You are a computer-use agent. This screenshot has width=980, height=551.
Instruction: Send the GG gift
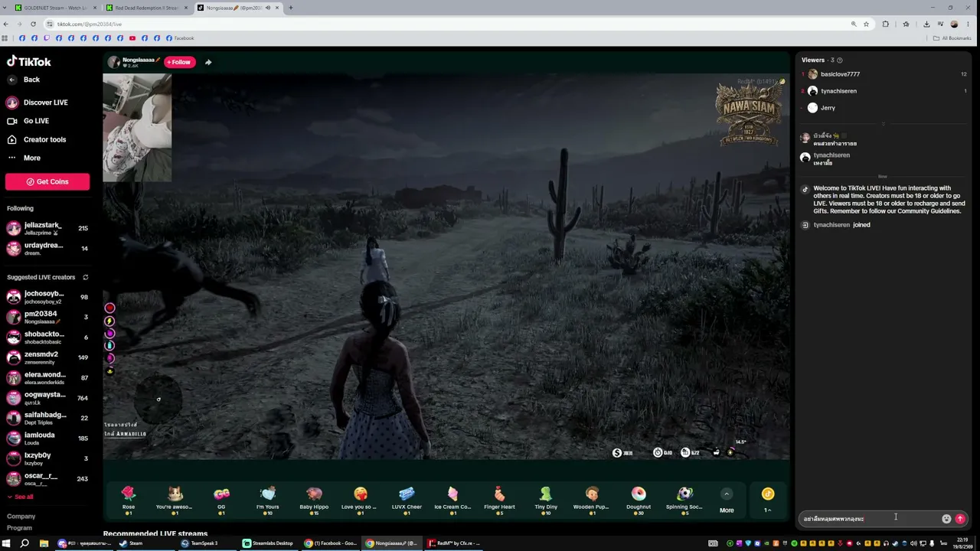pos(221,498)
